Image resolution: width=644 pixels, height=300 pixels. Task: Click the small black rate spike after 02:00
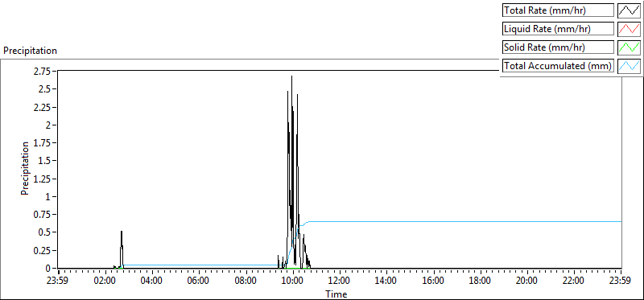(122, 249)
